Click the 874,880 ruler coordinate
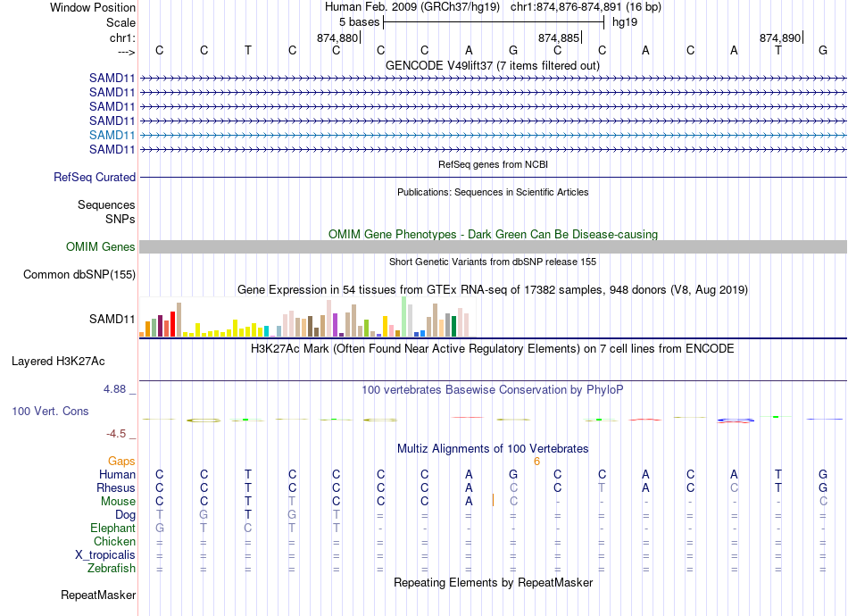 (337, 37)
